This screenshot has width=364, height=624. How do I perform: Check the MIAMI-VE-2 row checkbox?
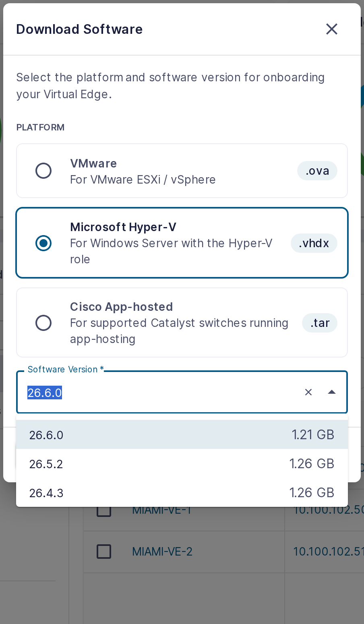(x=104, y=552)
